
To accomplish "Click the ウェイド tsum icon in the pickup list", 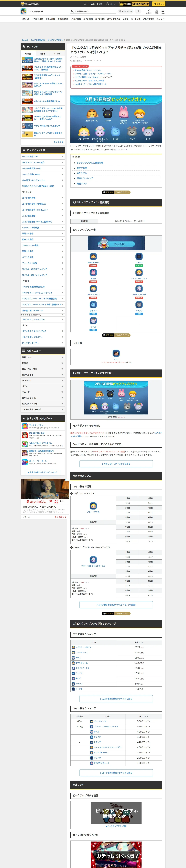I will click(x=93, y=305).
